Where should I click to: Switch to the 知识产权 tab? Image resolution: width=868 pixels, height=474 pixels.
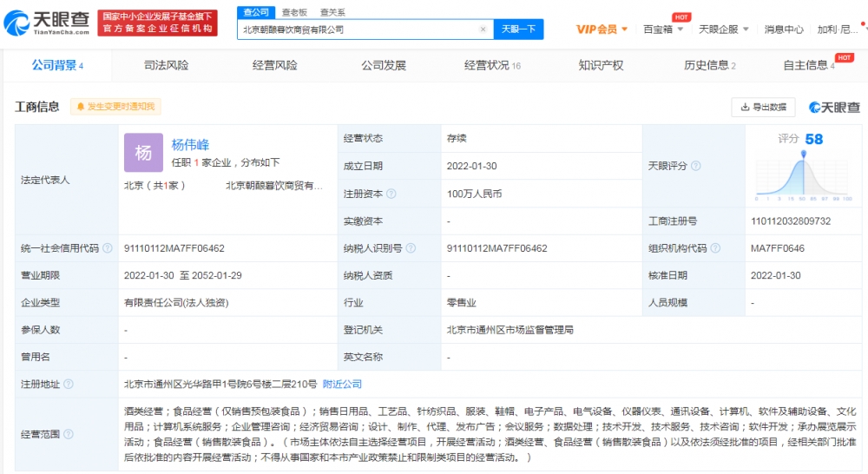(x=601, y=65)
